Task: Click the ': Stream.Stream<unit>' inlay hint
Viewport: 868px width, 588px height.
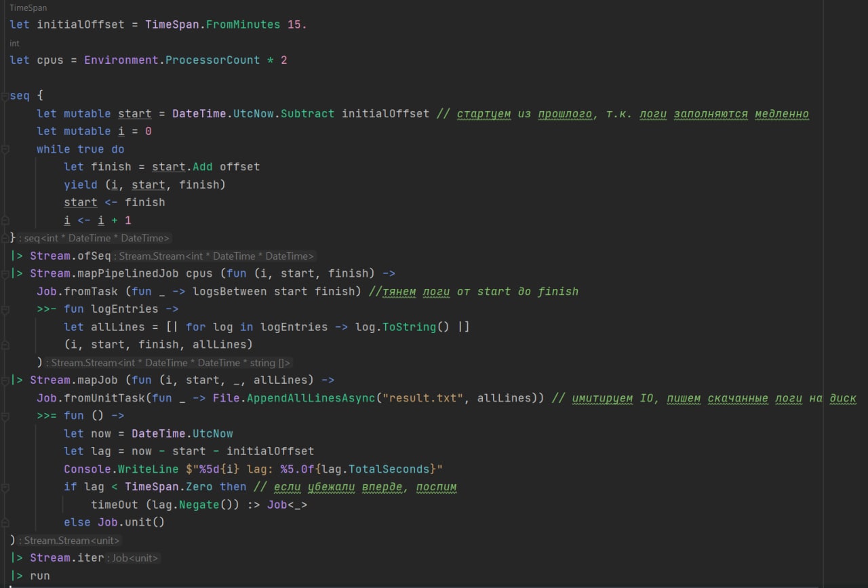Action: [69, 541]
